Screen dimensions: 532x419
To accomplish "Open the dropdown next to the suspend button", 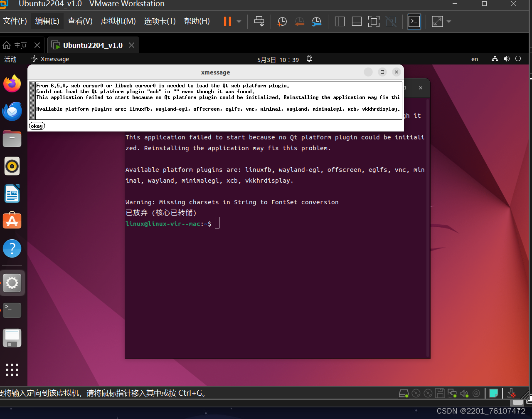I will pyautogui.click(x=238, y=22).
